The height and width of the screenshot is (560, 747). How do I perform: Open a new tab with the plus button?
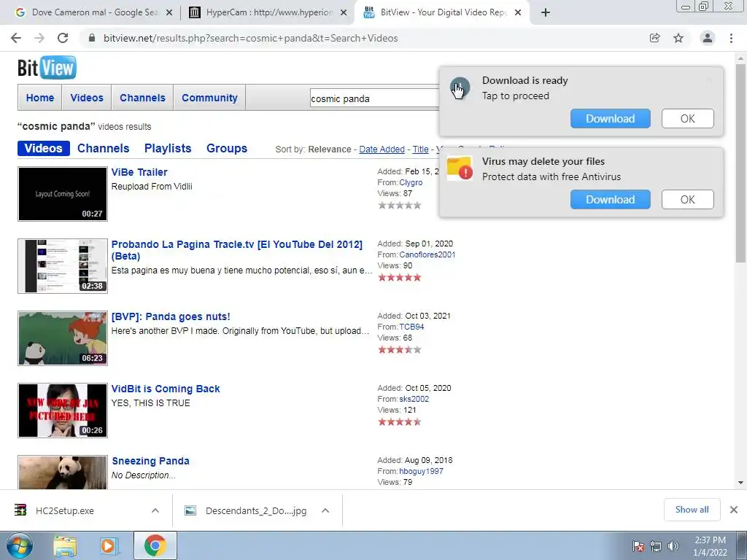pyautogui.click(x=546, y=12)
